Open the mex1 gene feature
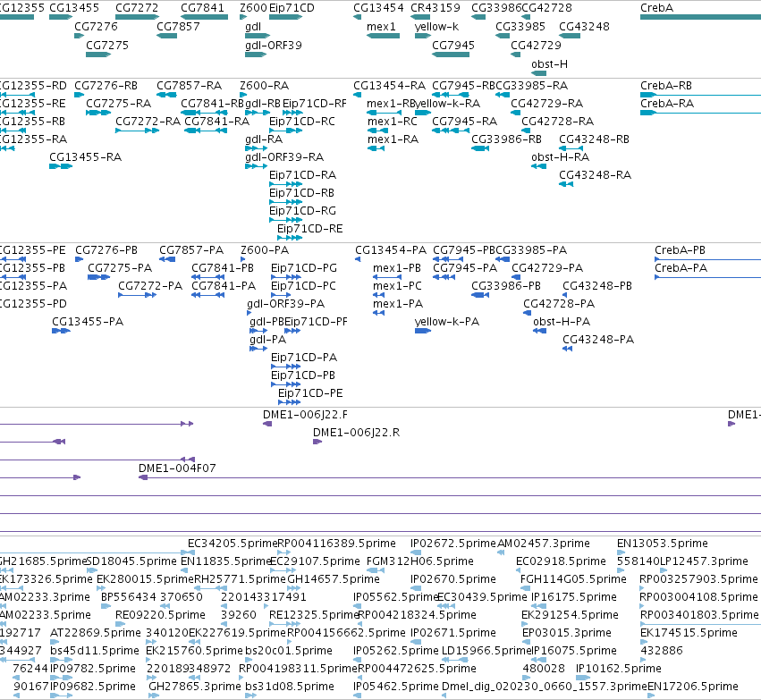The width and height of the screenshot is (761, 700). 383,36
